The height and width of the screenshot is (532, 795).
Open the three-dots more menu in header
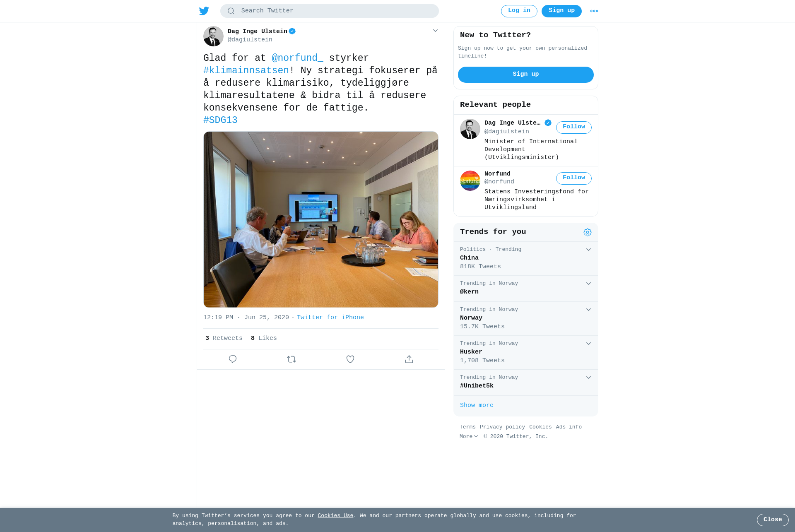point(594,11)
